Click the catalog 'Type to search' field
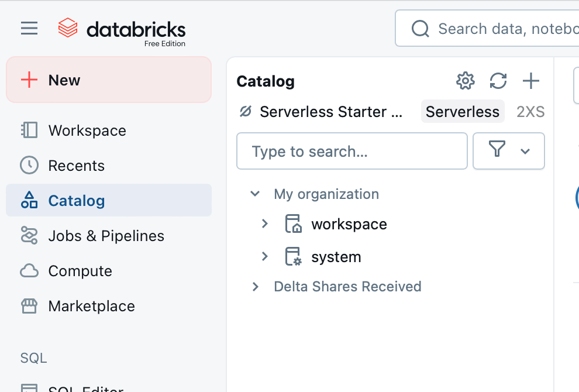 click(351, 152)
